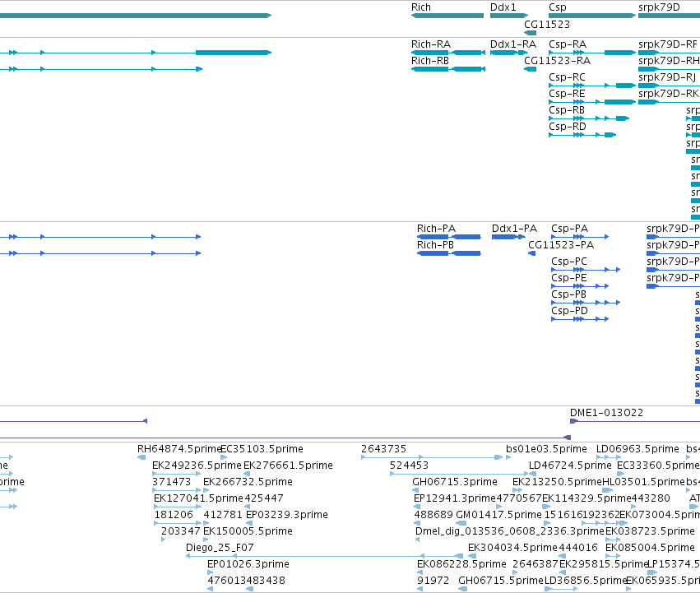Select the Csp-PD protein label
Image resolution: width=700 pixels, height=593 pixels.
pyautogui.click(x=570, y=311)
